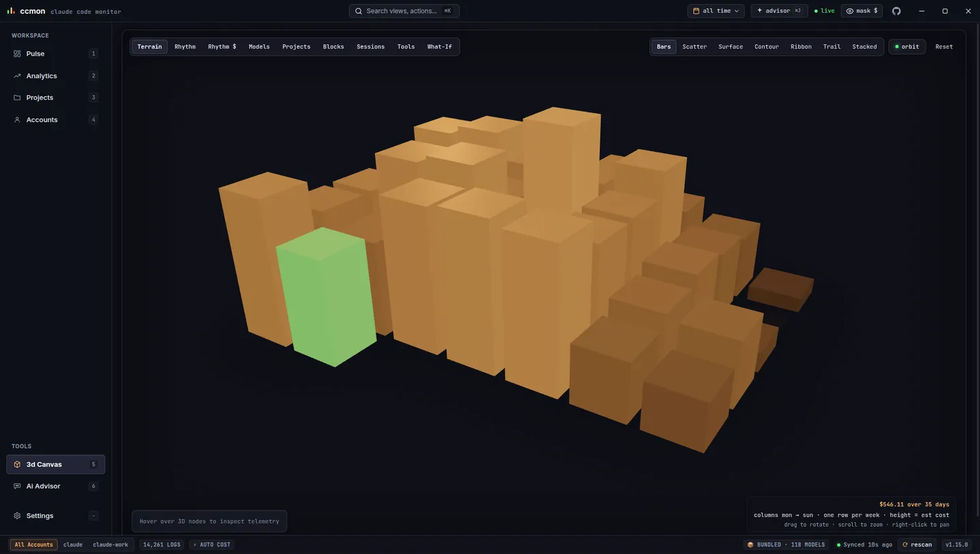Image resolution: width=980 pixels, height=554 pixels.
Task: Choose the Surface view mode
Action: click(731, 47)
